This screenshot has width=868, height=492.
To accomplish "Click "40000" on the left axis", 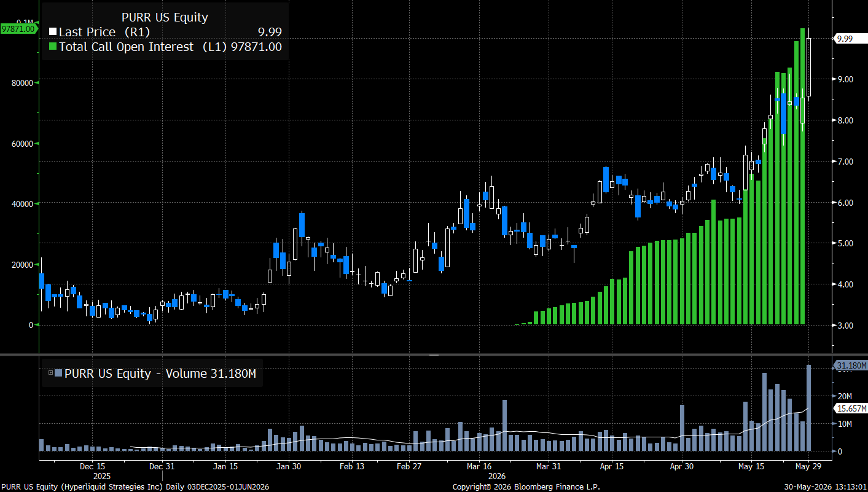I will point(21,203).
